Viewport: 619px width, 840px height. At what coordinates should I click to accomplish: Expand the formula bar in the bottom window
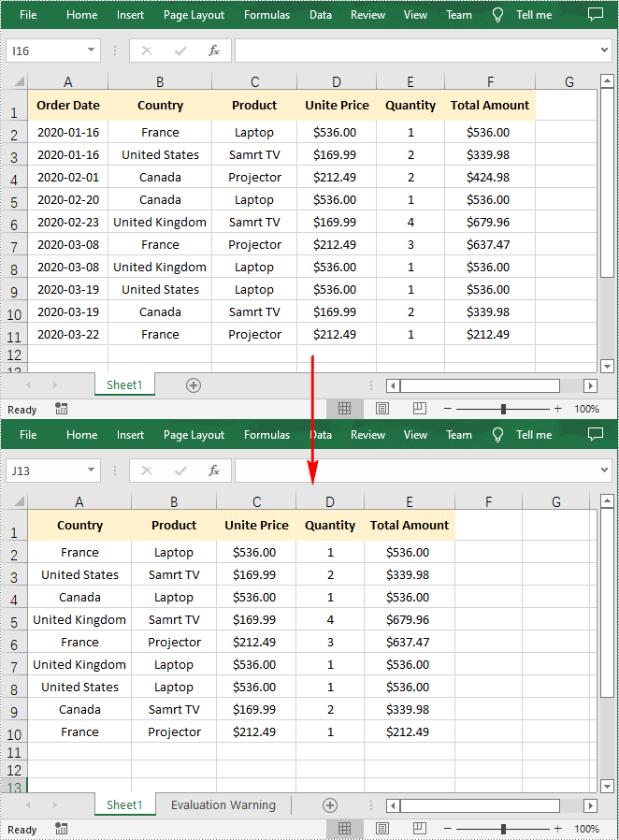tap(605, 471)
